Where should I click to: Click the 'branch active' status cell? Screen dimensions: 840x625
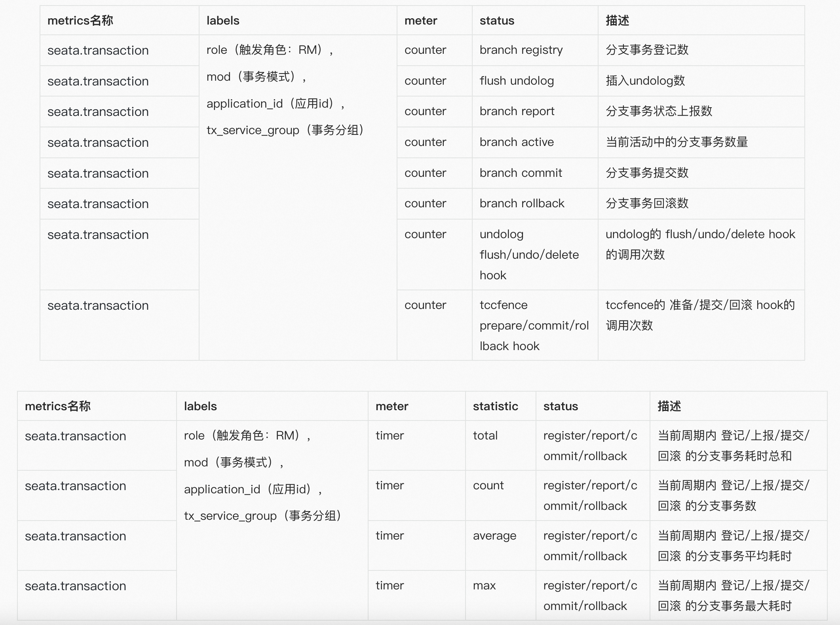pyautogui.click(x=517, y=142)
